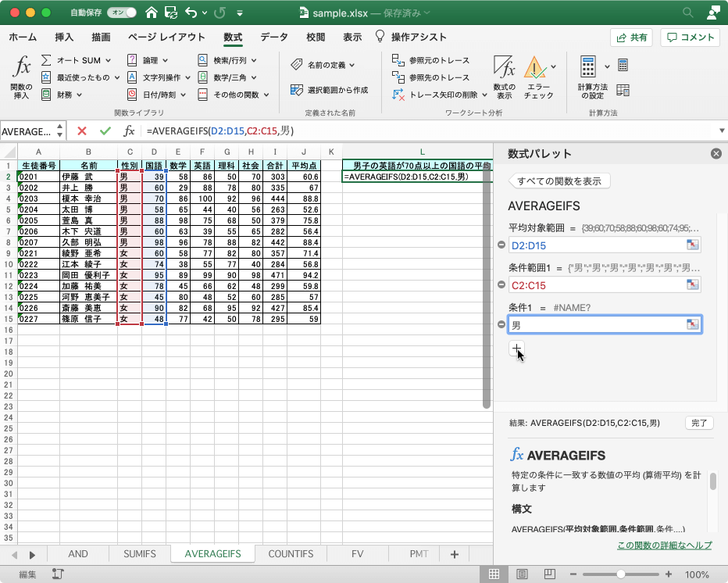The height and width of the screenshot is (583, 728).
Task: Open Lookup/Reference functions icon
Action: coord(203,60)
